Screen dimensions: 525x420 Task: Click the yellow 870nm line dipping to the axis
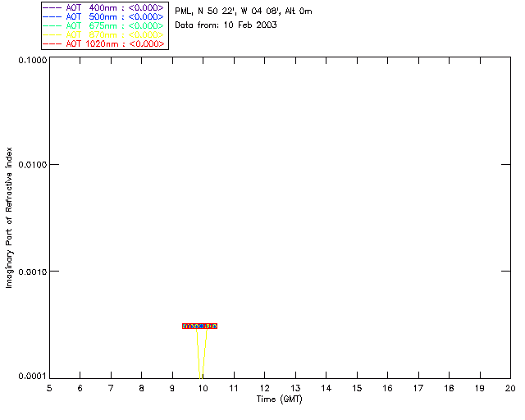[x=201, y=354]
